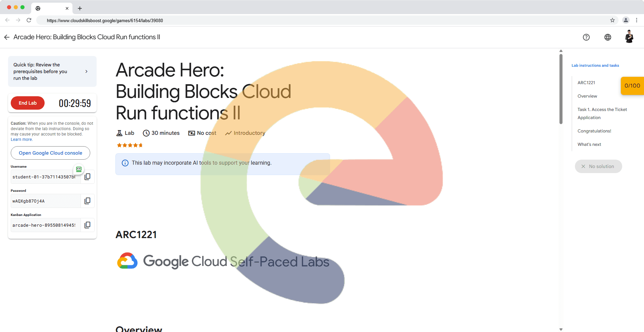This screenshot has width=644, height=332.
Task: Open the help question mark icon
Action: pyautogui.click(x=586, y=37)
